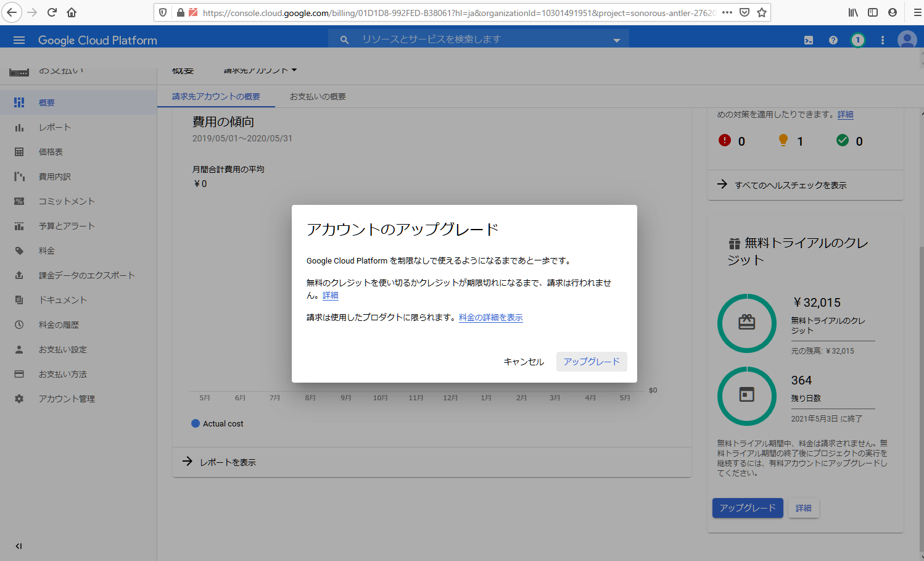This screenshot has height=561, width=924.
Task: Open ドキュメント in the sidebar
Action: pos(78,300)
